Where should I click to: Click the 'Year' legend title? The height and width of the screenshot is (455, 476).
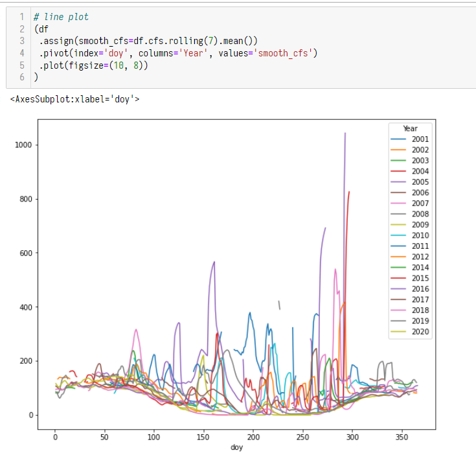coord(410,128)
